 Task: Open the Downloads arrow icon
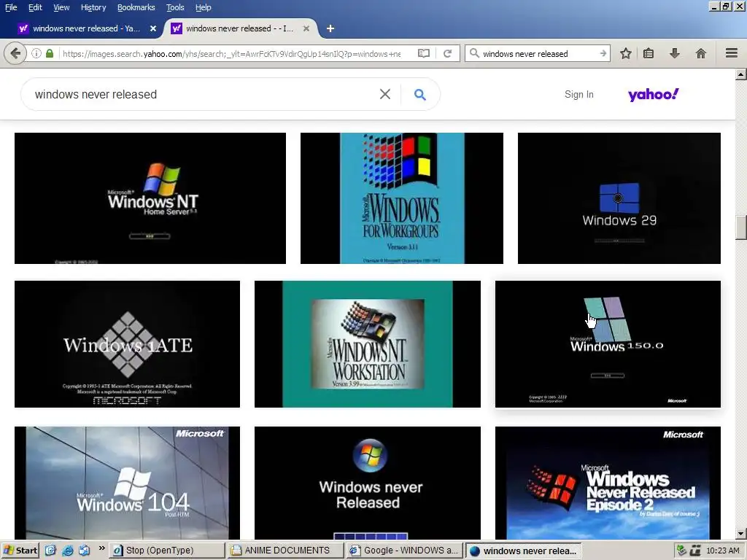[675, 53]
